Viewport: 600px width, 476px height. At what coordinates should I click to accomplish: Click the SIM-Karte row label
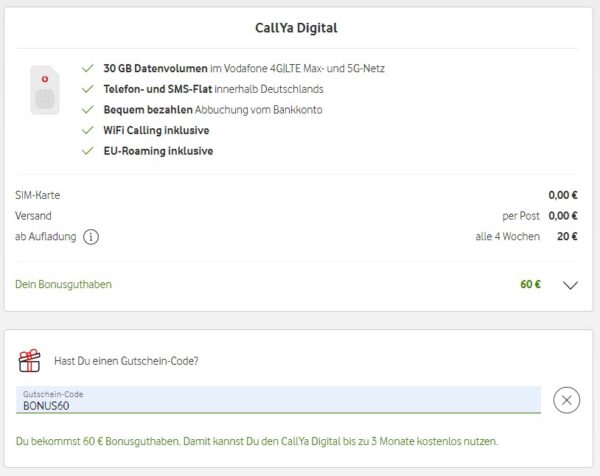tap(38, 195)
